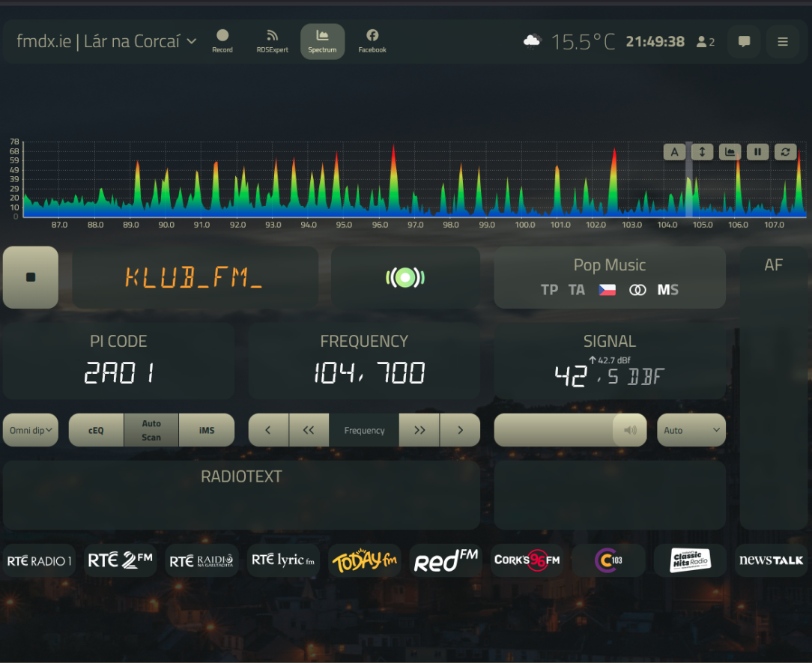Open the Omni dip antenna dropdown

coord(31,430)
